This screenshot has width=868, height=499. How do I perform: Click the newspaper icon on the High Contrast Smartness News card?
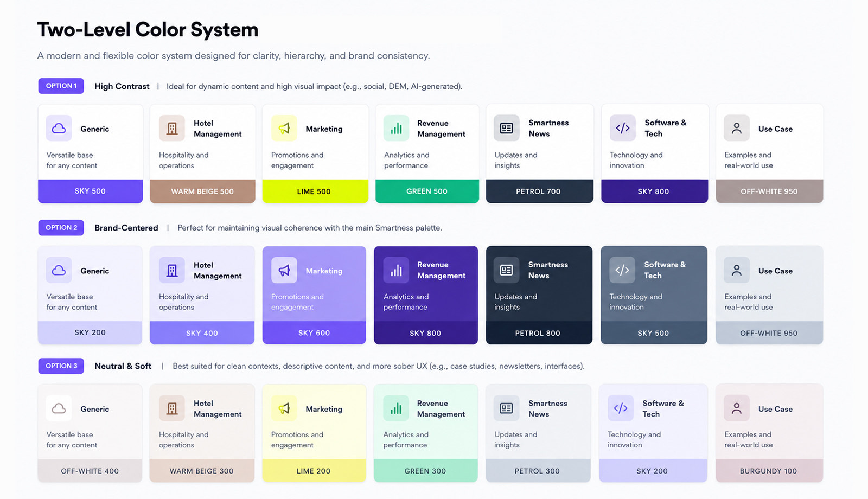tap(507, 128)
